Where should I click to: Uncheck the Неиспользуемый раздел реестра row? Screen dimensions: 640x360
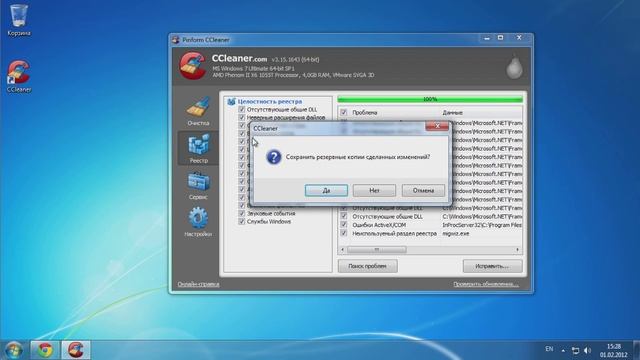344,233
